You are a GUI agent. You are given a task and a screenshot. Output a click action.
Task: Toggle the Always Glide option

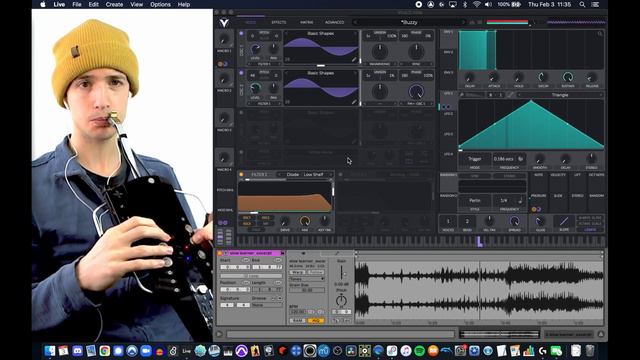tap(590, 218)
